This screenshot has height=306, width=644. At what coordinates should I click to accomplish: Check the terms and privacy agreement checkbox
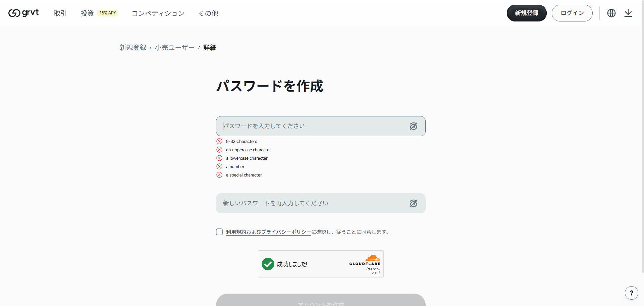coord(219,232)
